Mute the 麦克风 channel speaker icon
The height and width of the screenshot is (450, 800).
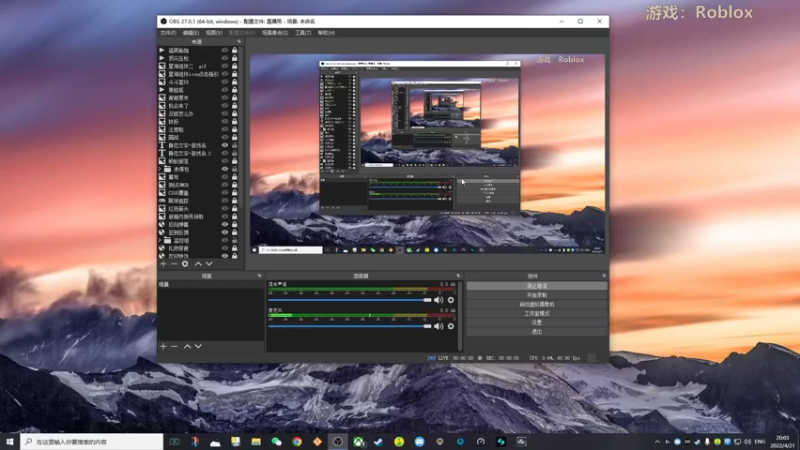pyautogui.click(x=438, y=326)
